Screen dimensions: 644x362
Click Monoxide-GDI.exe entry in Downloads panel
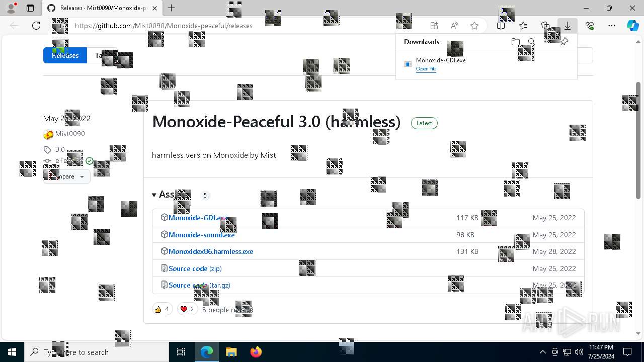(x=486, y=64)
